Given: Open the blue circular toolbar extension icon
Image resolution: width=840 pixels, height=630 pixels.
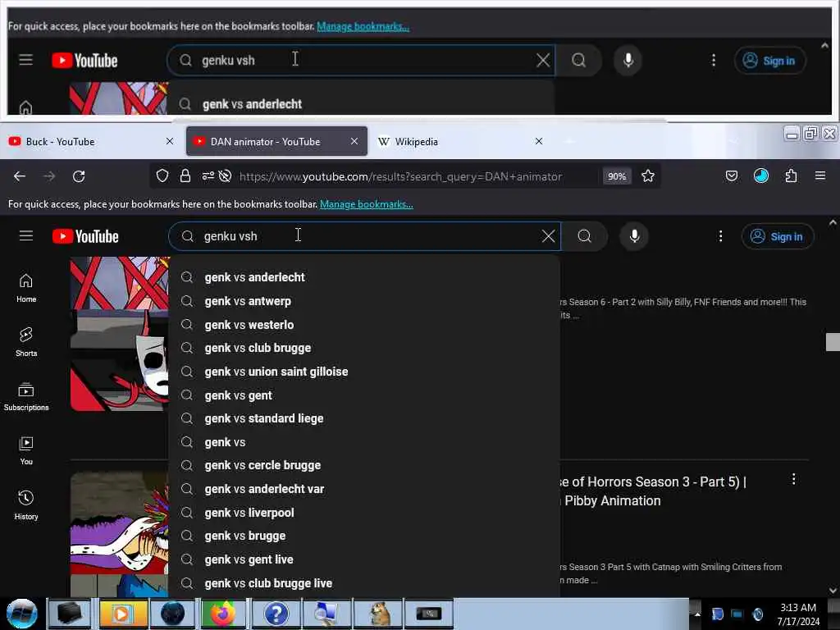Looking at the screenshot, I should (x=760, y=176).
